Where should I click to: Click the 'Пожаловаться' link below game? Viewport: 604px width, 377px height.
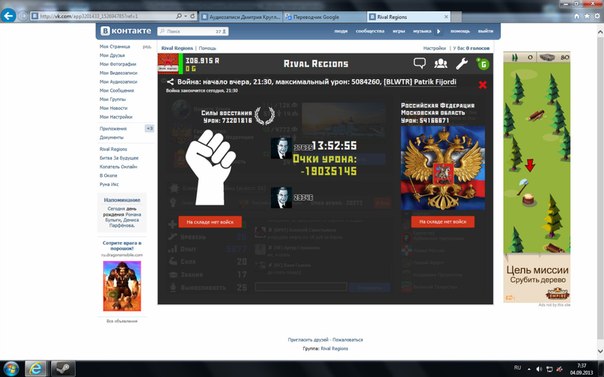[347, 340]
